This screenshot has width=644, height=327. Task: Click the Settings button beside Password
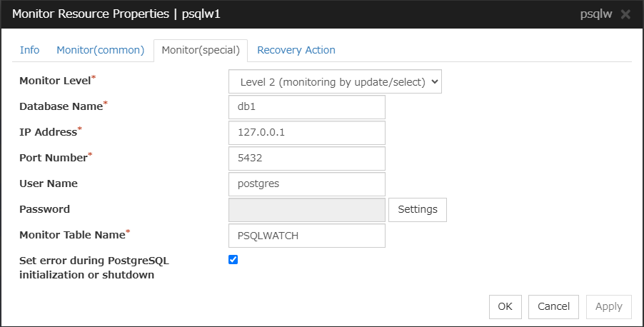(418, 209)
